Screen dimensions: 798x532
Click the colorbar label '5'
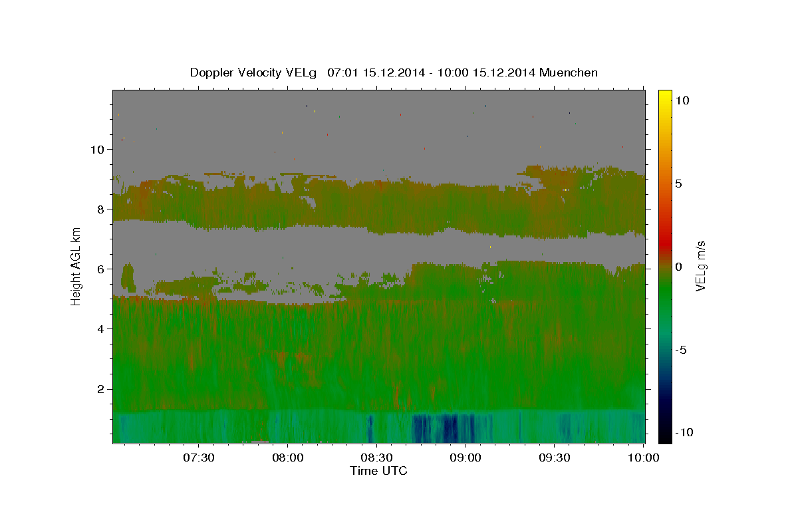(x=679, y=183)
